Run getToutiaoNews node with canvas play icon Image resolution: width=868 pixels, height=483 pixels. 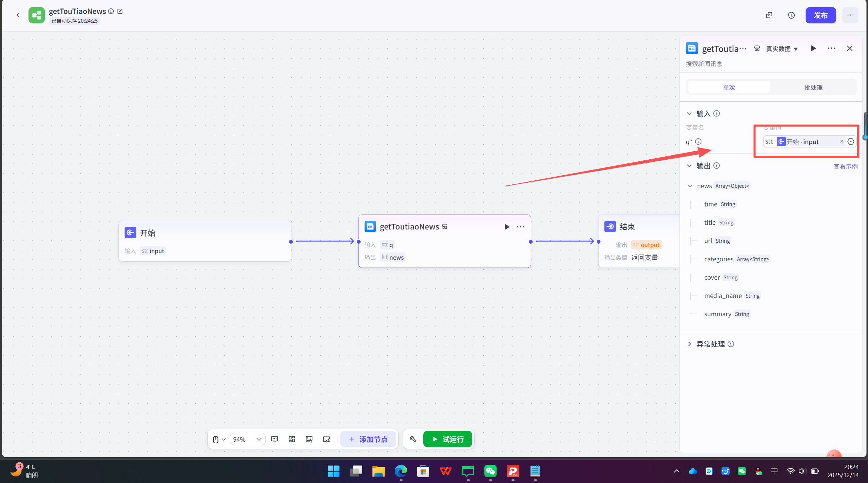coord(507,227)
